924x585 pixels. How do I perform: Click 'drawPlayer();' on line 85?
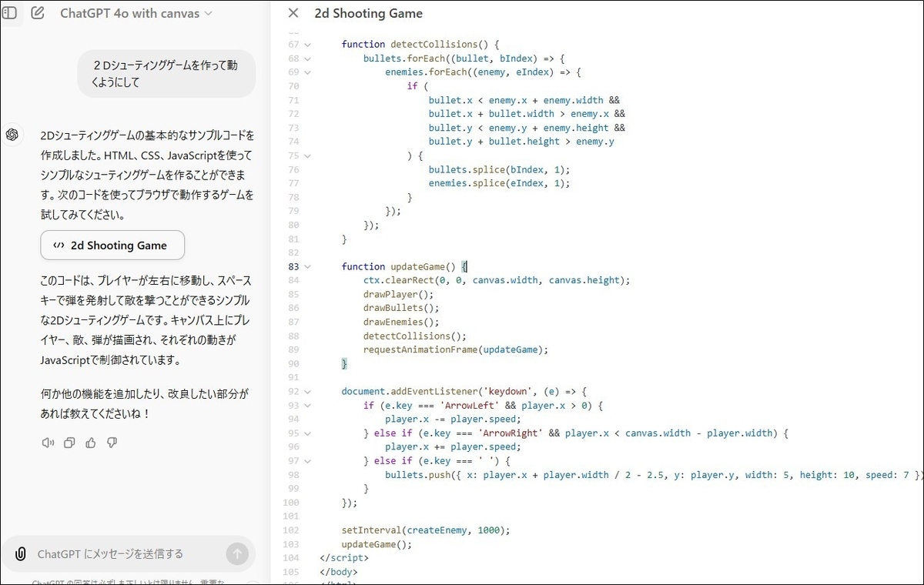399,294
